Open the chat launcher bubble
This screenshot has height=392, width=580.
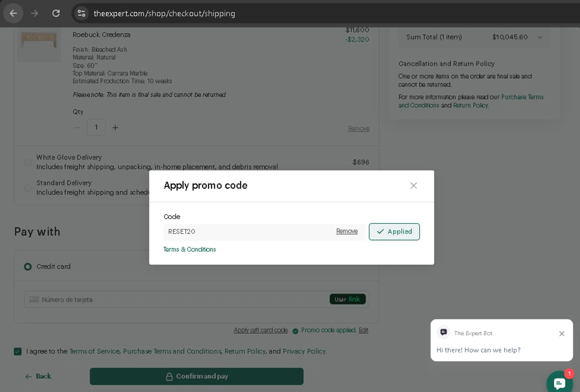pyautogui.click(x=560, y=383)
